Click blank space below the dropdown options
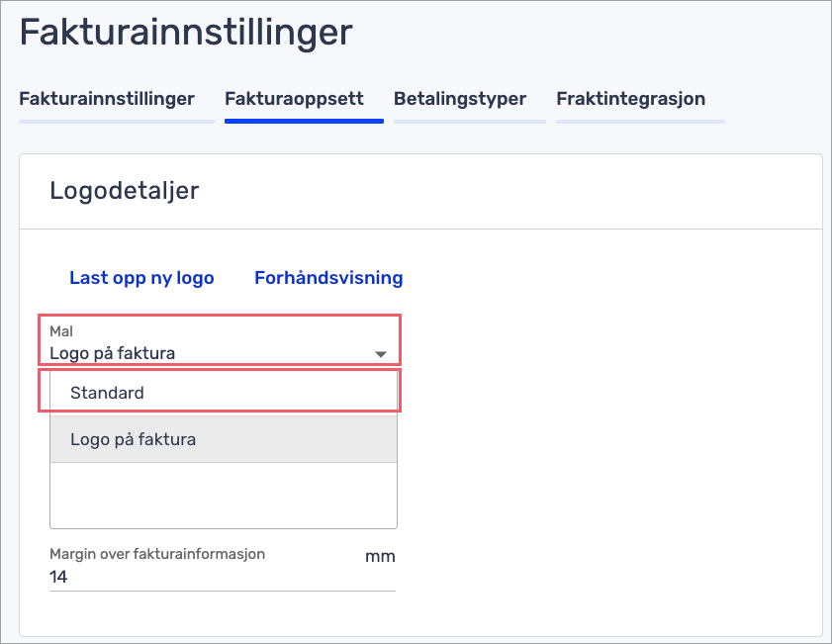This screenshot has width=832, height=644. click(223, 495)
